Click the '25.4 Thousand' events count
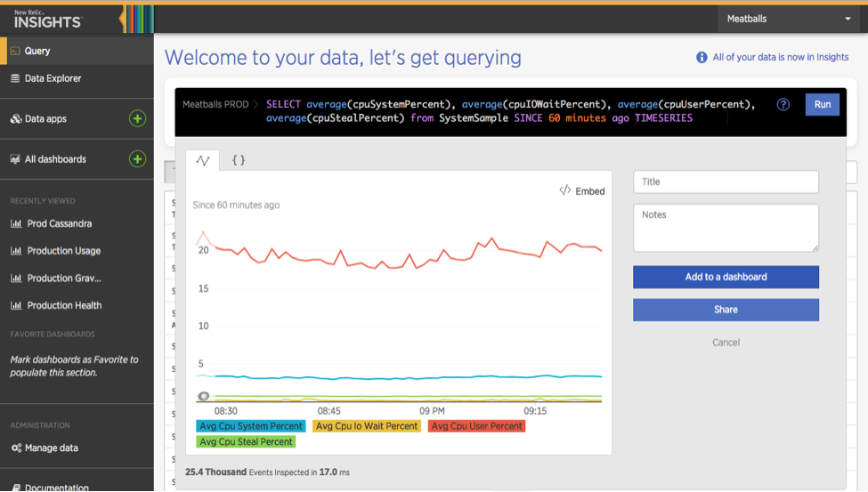This screenshot has width=868, height=492. (216, 472)
